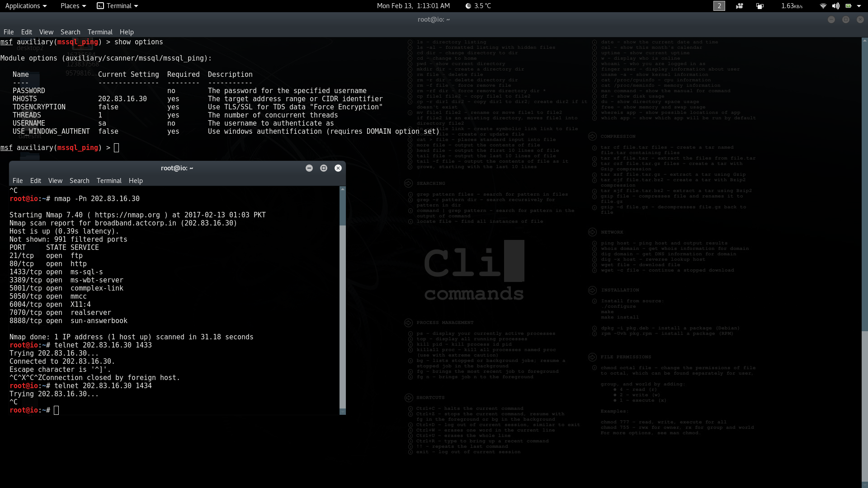Minimize the background msf terminal window
The image size is (868, 488).
831,19
